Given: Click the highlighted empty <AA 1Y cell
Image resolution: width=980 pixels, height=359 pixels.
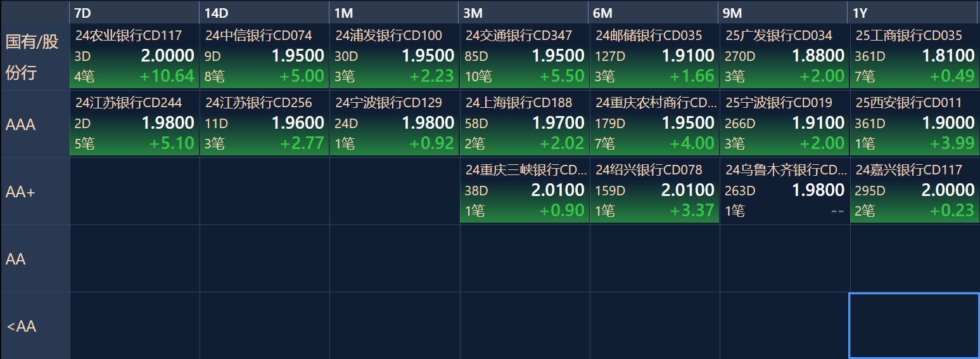Looking at the screenshot, I should coord(914,325).
